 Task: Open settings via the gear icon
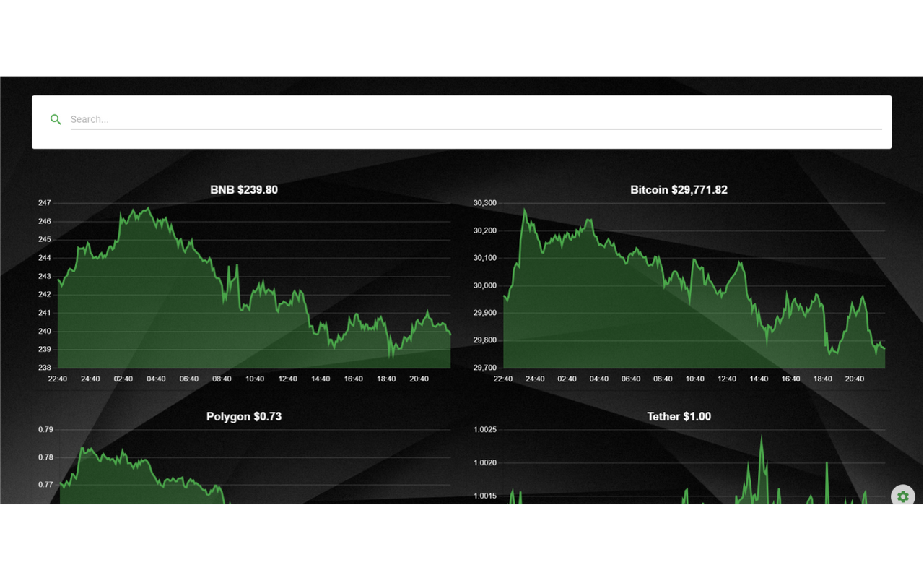902,496
